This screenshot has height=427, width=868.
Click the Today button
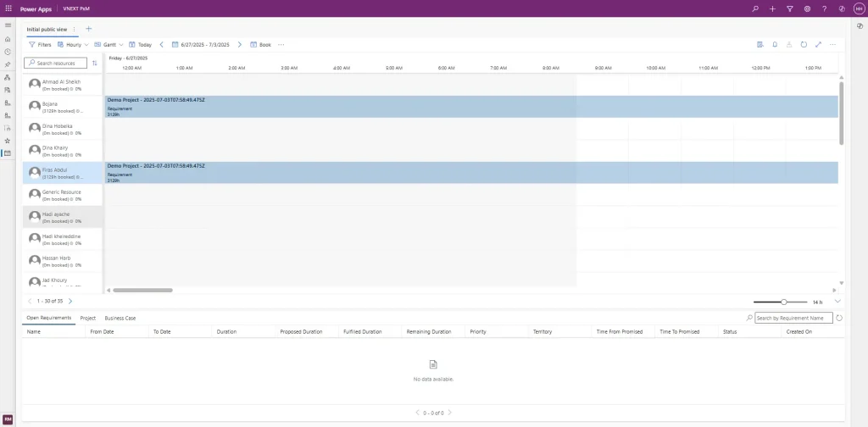(x=140, y=44)
